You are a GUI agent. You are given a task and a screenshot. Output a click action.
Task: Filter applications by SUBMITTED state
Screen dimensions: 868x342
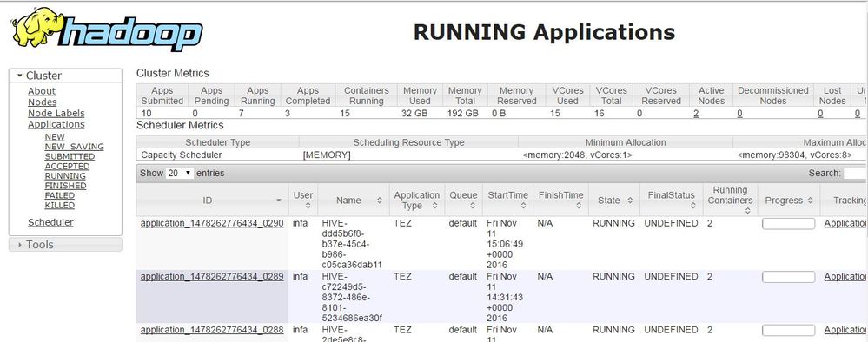pyautogui.click(x=70, y=156)
